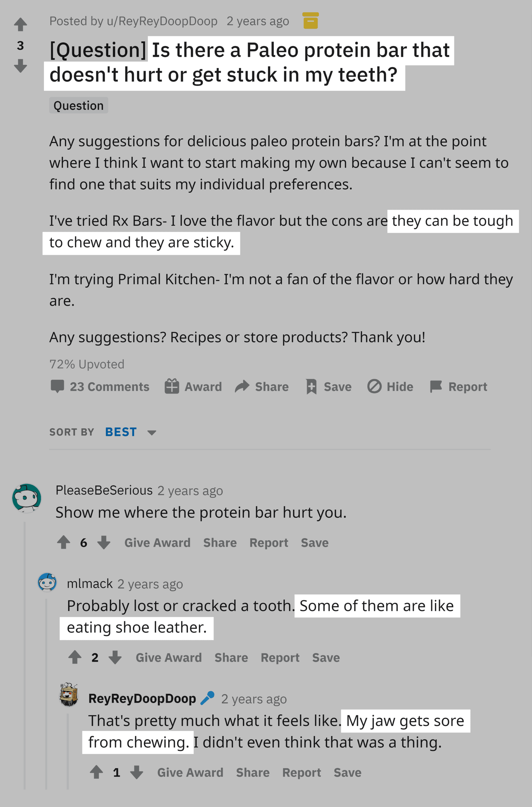Hide this post

pos(390,387)
